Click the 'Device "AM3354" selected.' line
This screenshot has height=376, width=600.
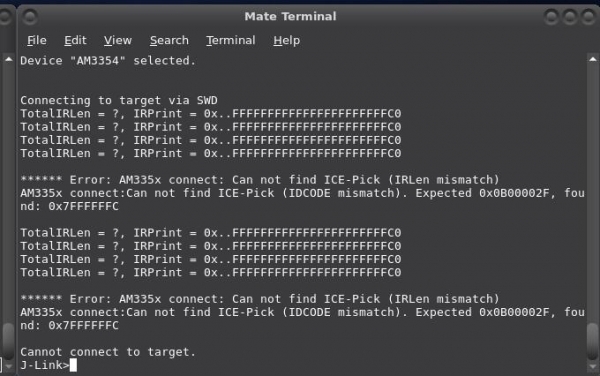tap(108, 60)
